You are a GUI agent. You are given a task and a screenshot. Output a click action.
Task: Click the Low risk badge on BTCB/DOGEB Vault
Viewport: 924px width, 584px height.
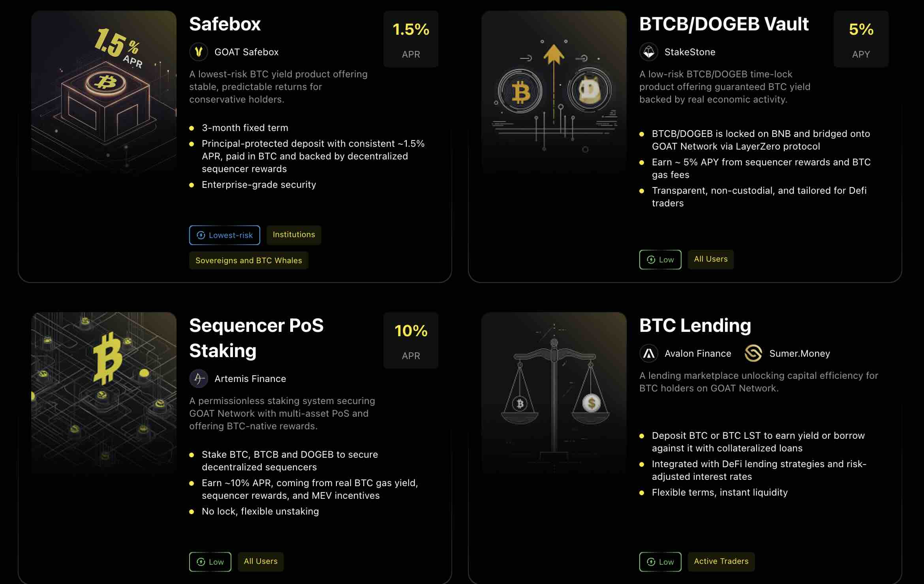660,260
